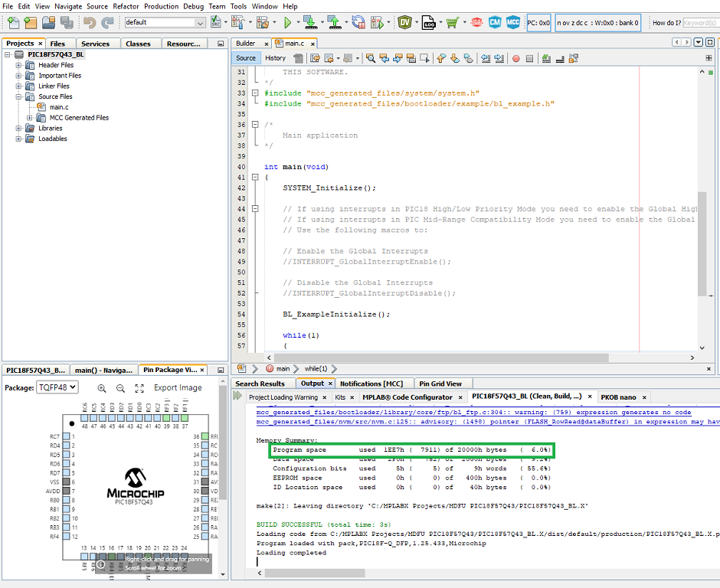Screen dimensions: 720x588
Task: Open the blue MCC Code Configurator icon
Action: point(512,23)
